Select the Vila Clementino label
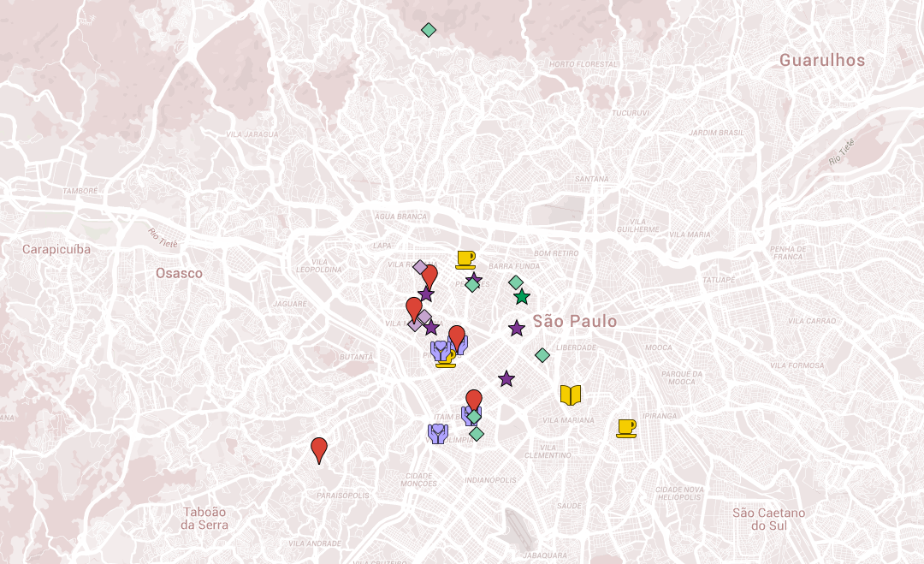Viewport: 924px width, 564px height. (548, 451)
